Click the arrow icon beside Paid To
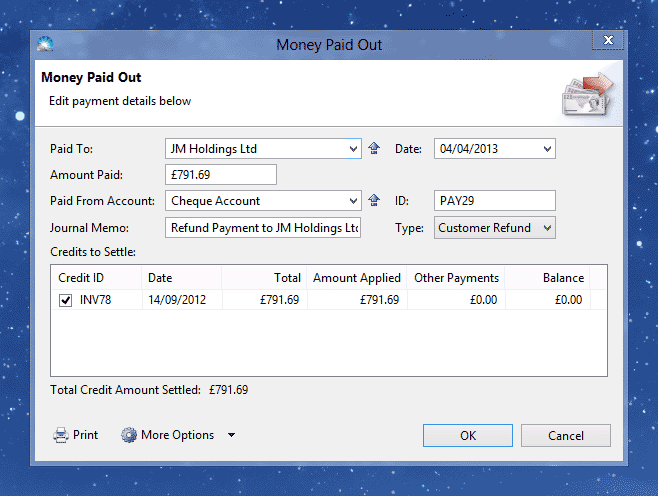Viewport: 658px width, 496px height. 375,149
